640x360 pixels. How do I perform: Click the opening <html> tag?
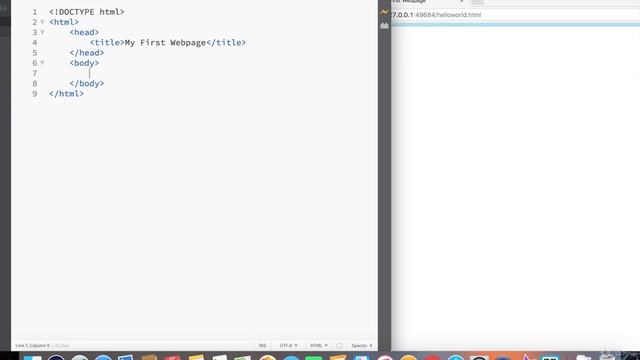coord(64,22)
